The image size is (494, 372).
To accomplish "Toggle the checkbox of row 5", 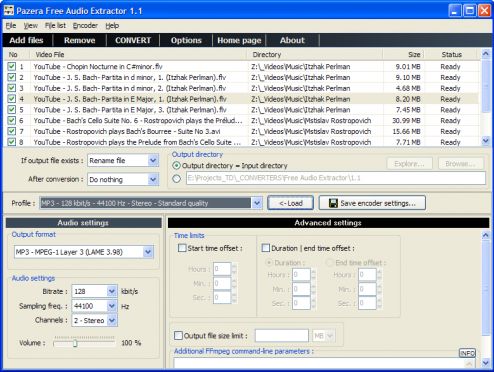I will pyautogui.click(x=12, y=110).
